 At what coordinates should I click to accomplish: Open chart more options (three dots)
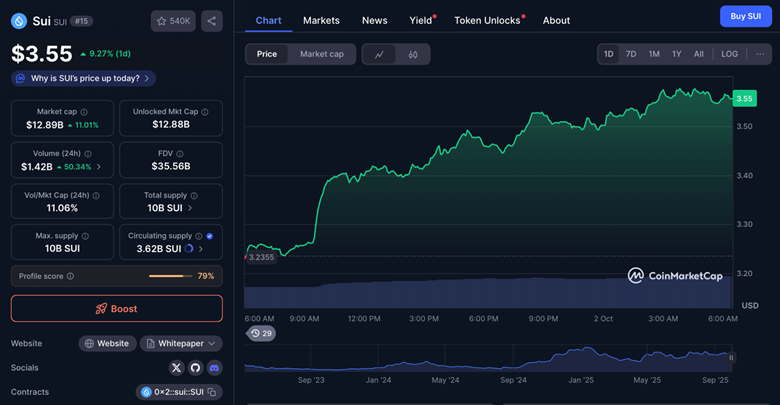760,54
